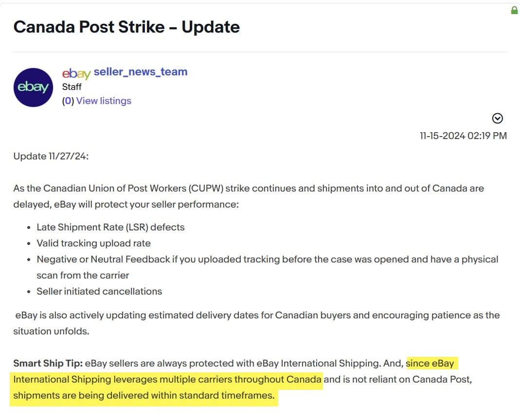Open the round eBay profile avatar
This screenshot has height=420, width=520.
click(33, 87)
